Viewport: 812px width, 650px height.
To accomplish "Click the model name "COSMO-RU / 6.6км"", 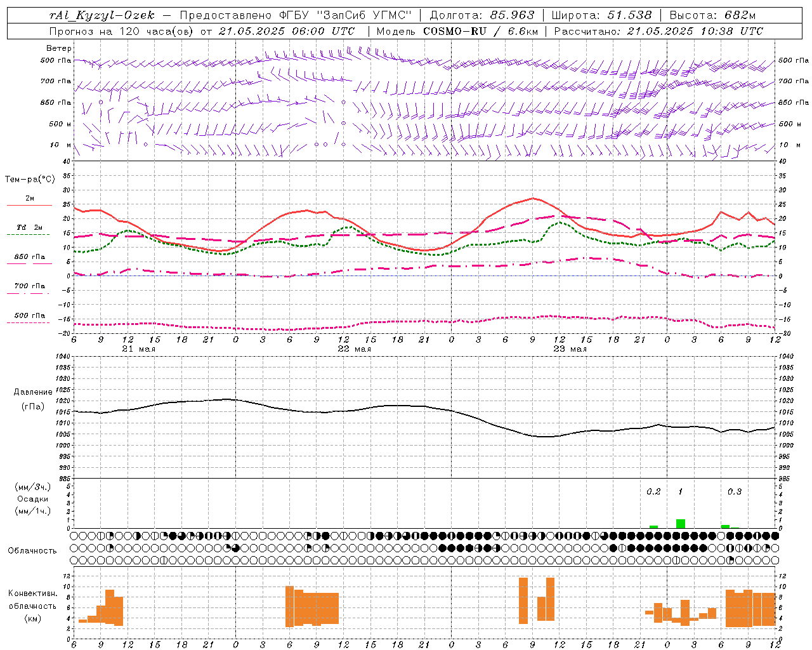I will (481, 31).
